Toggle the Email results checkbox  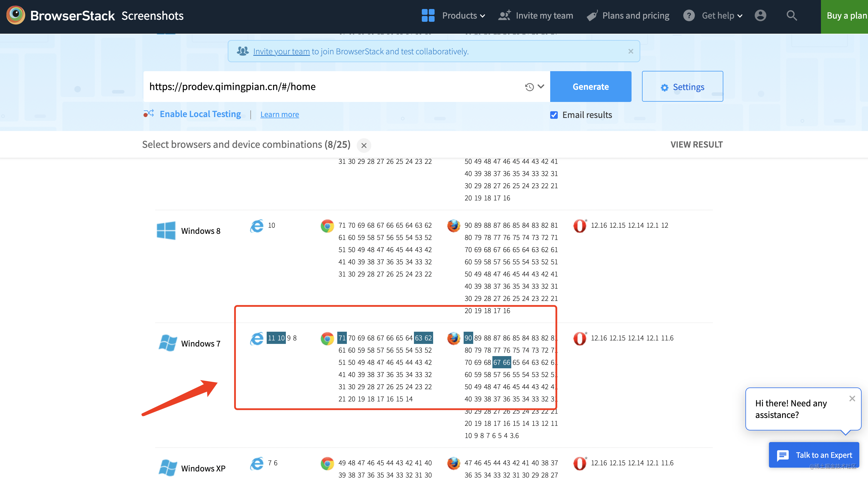[554, 115]
